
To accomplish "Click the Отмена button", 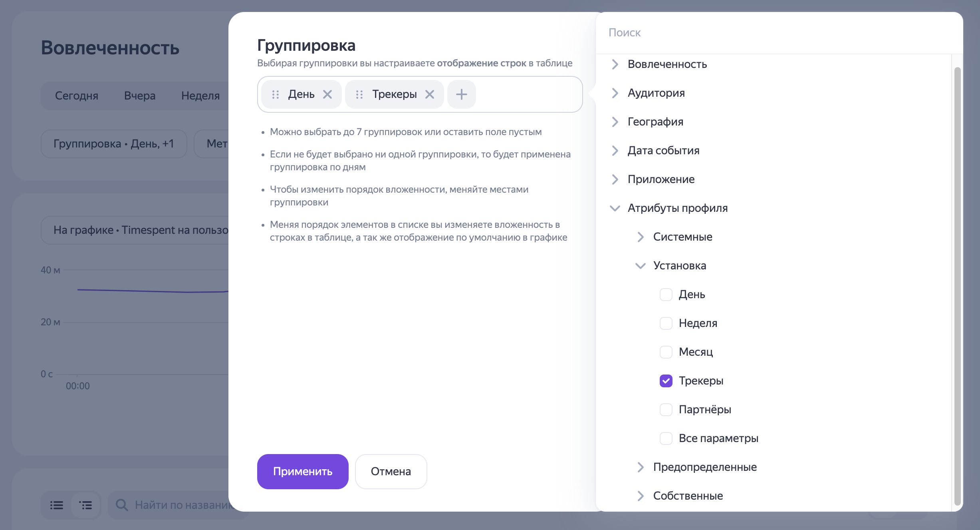I will pos(391,472).
